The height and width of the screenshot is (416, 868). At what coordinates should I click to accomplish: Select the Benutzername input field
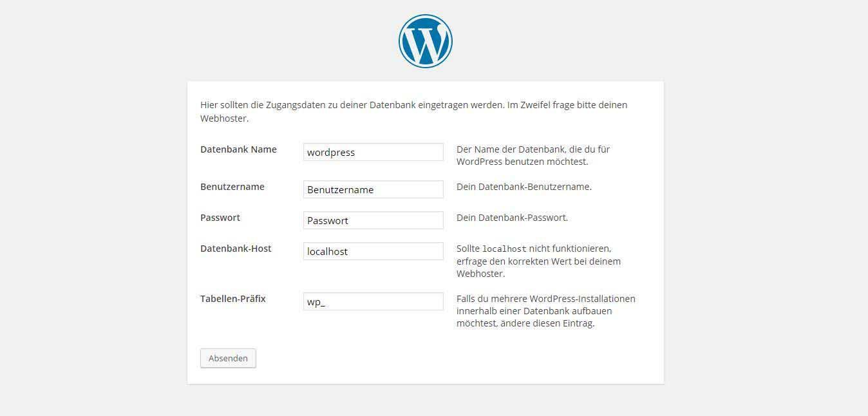[373, 189]
